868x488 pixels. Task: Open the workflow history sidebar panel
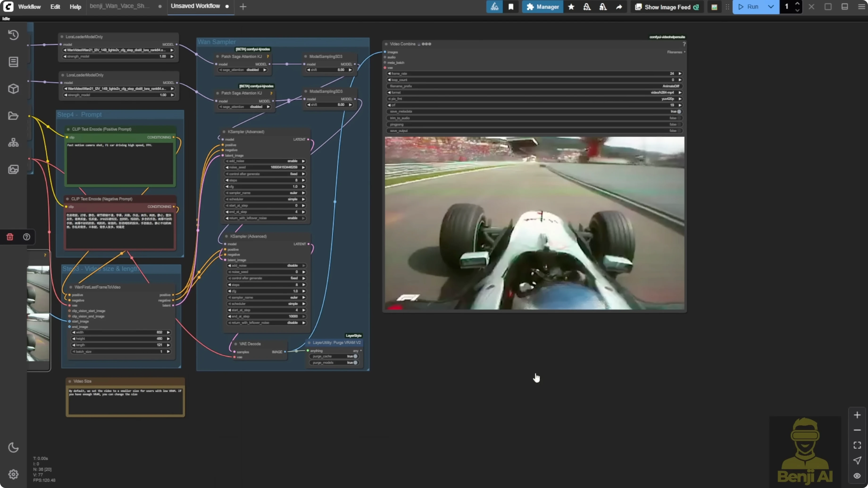tap(13, 35)
